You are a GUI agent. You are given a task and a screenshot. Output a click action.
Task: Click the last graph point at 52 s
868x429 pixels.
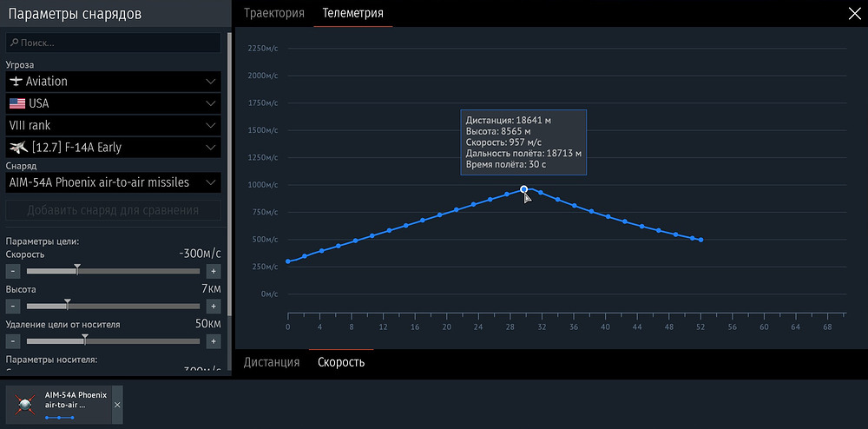[700, 240]
